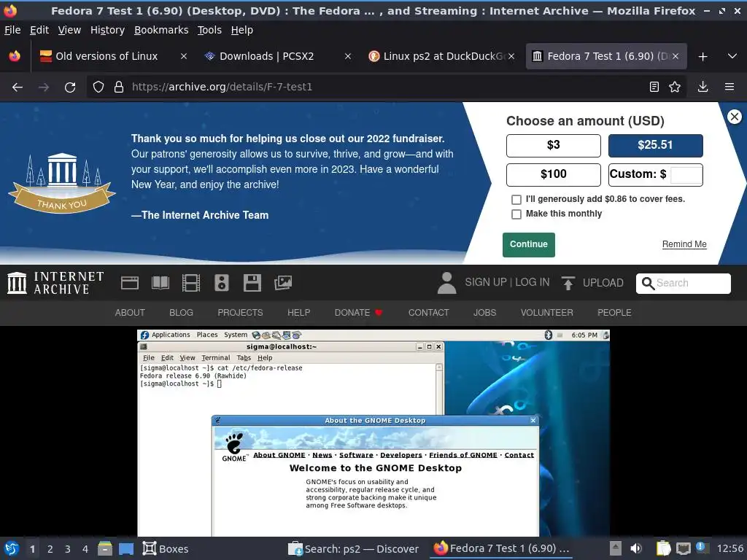Click the green Continue button

(528, 245)
